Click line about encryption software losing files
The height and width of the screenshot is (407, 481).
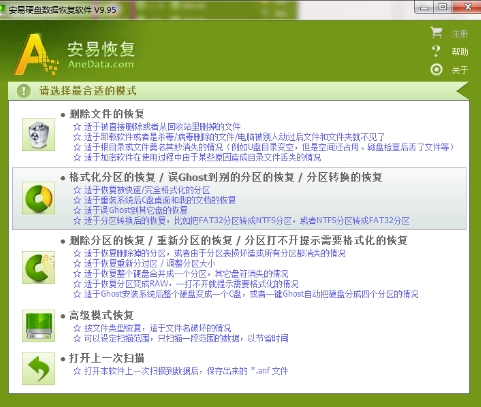click(x=197, y=157)
